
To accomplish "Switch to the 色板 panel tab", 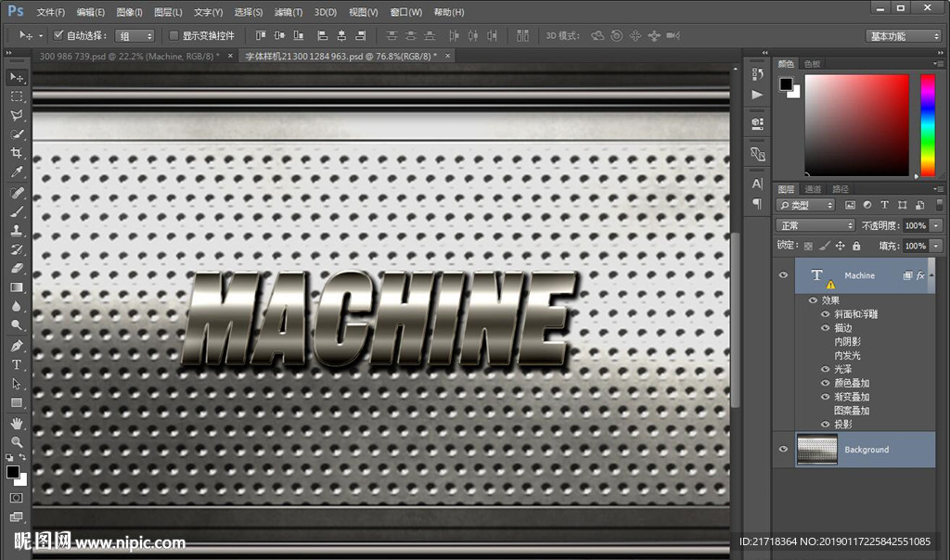I will point(812,64).
